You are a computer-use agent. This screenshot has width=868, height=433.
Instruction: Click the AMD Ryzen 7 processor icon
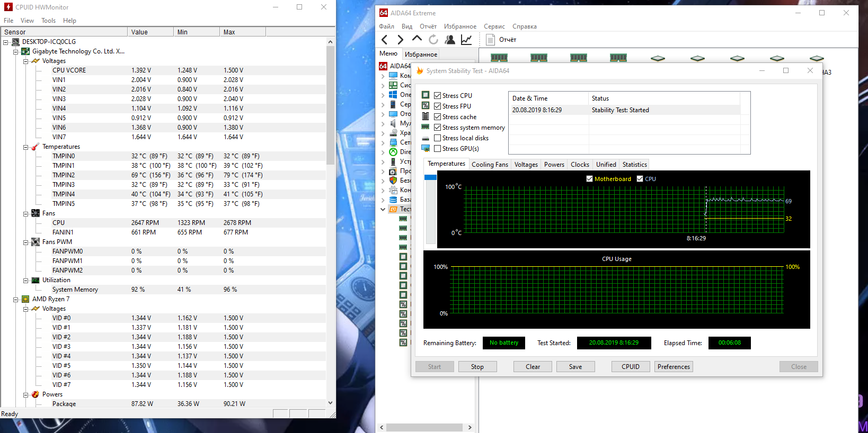25,299
